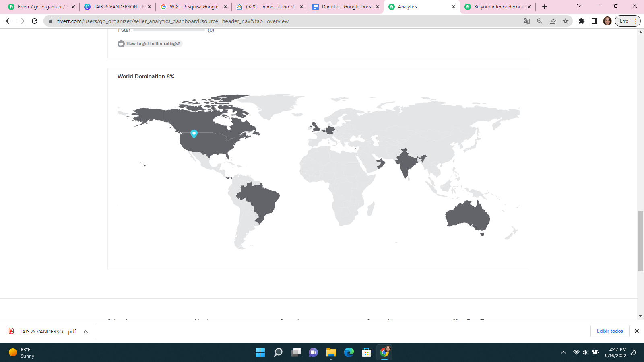Show hidden system tray icons
The height and width of the screenshot is (362, 644).
point(563,352)
